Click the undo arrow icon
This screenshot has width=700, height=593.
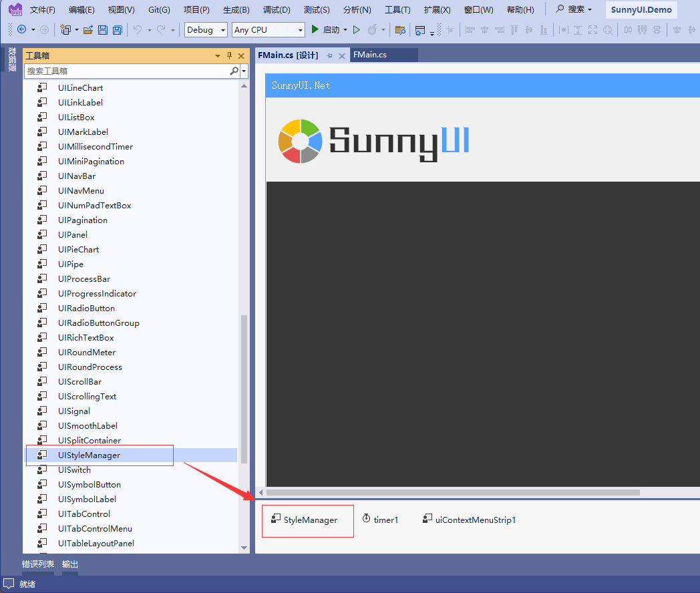[138, 30]
